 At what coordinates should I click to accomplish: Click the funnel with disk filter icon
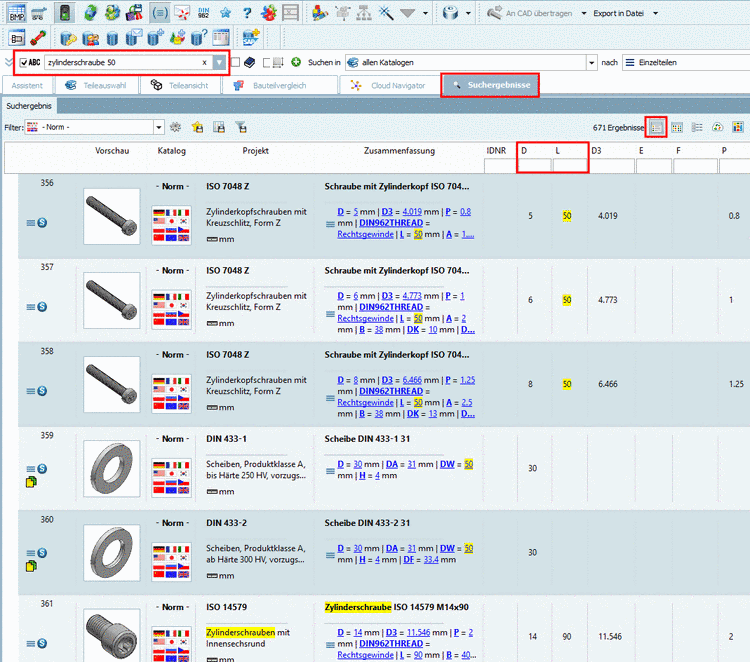coord(241,127)
